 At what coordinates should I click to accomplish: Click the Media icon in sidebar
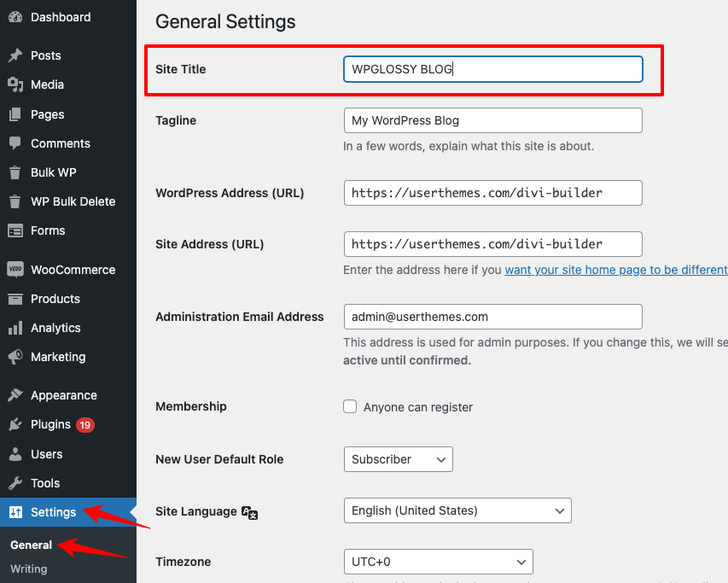point(15,85)
